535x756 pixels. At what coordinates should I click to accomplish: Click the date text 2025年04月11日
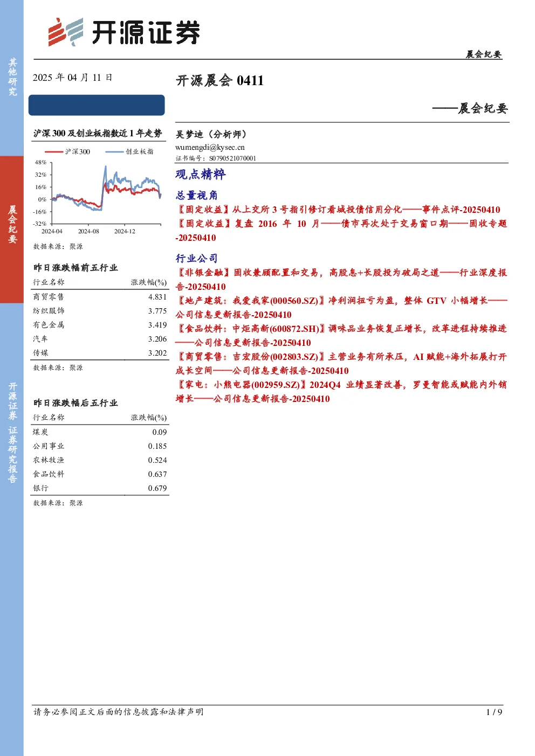point(73,78)
